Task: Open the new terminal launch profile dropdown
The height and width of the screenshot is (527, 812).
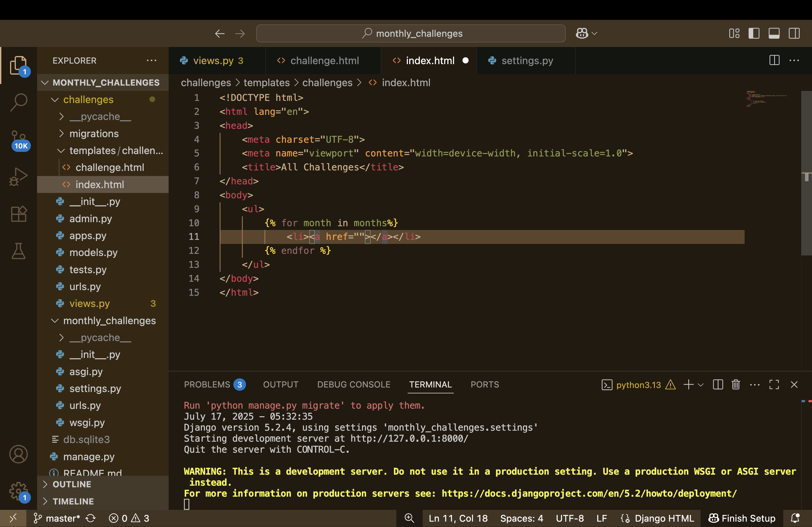Action: (x=701, y=385)
